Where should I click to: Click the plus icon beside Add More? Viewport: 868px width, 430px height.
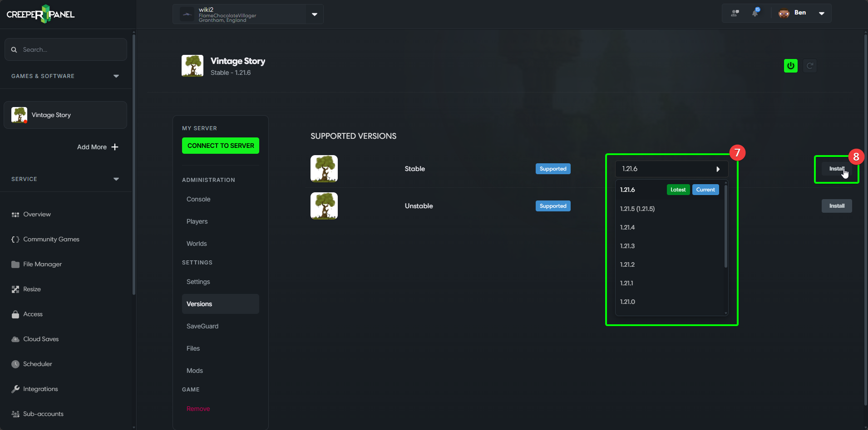pyautogui.click(x=115, y=147)
